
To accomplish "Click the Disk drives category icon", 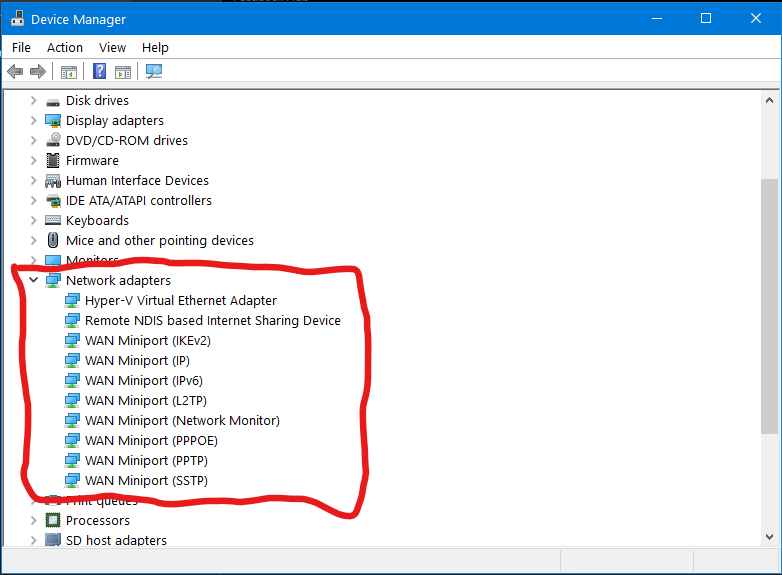I will pyautogui.click(x=53, y=101).
